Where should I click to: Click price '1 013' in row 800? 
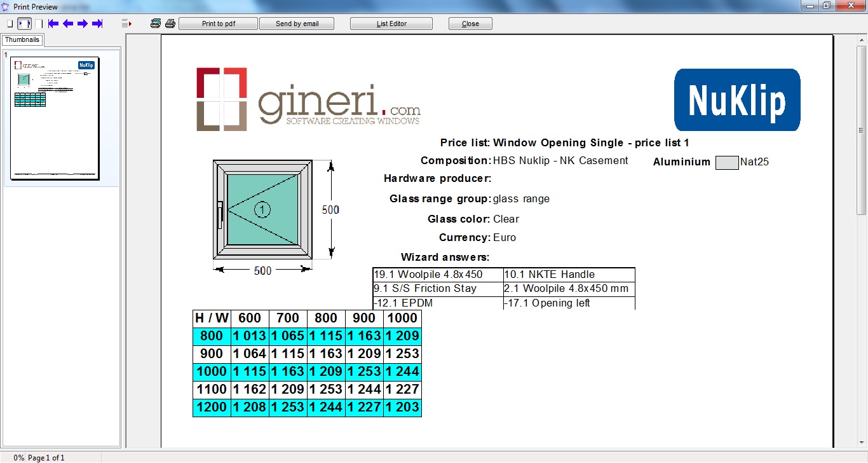[x=250, y=336]
